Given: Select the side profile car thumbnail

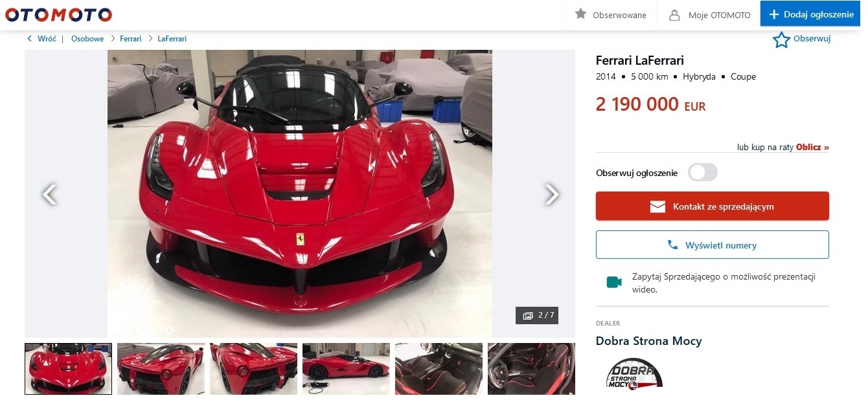Looking at the screenshot, I should [x=346, y=369].
